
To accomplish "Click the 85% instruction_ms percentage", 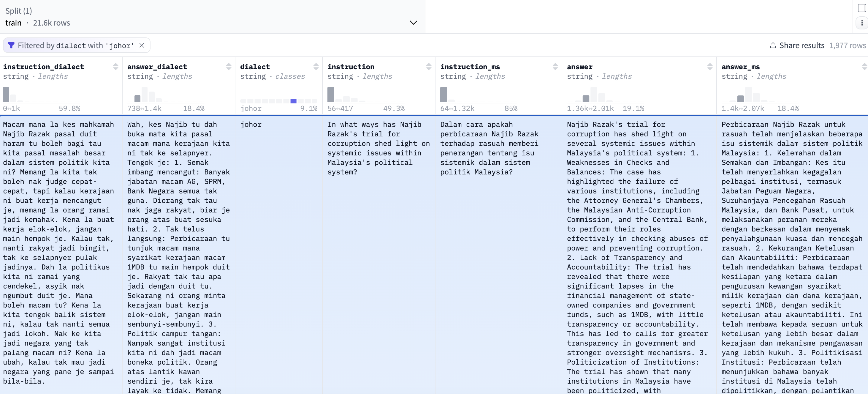I will tap(511, 108).
